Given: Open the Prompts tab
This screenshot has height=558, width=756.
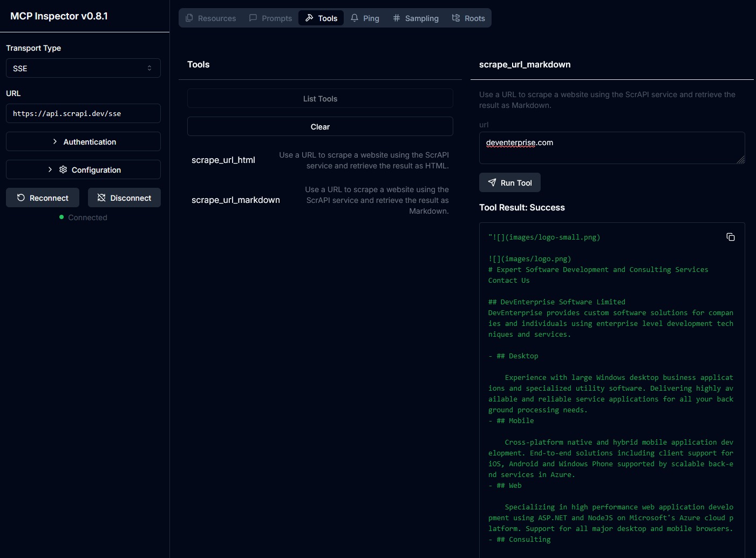Looking at the screenshot, I should (271, 18).
